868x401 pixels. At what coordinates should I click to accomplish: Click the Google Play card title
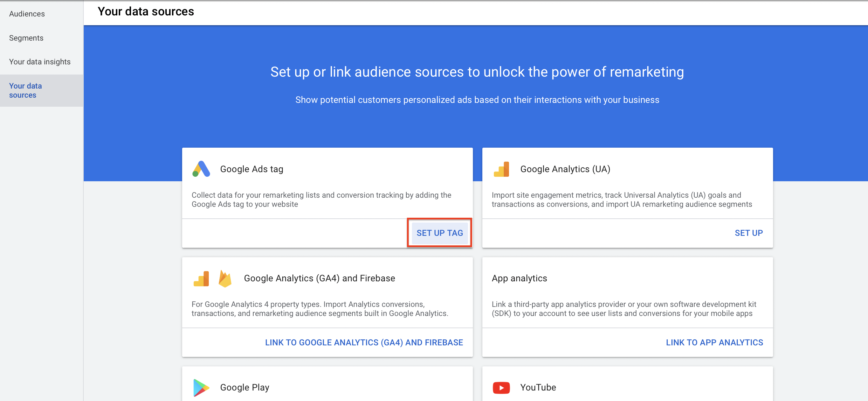point(244,388)
